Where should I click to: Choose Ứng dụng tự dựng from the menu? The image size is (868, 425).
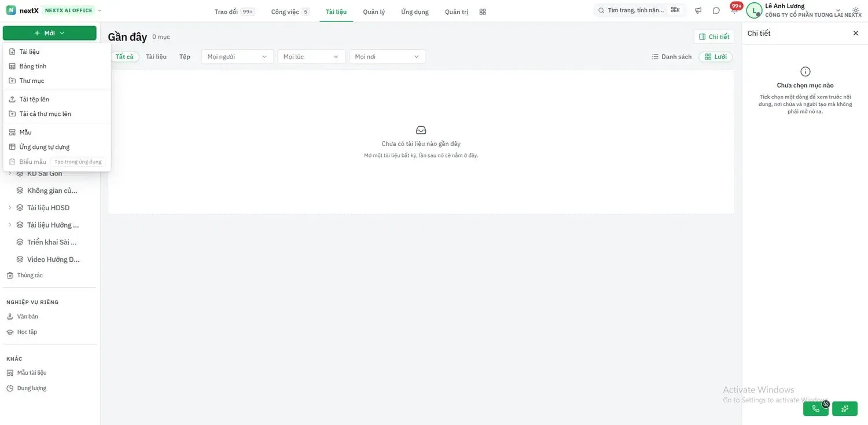(57, 147)
